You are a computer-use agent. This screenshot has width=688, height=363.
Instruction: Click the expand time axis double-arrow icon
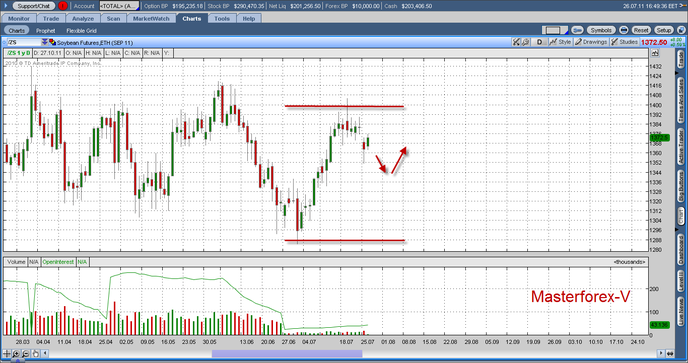(x=670, y=353)
